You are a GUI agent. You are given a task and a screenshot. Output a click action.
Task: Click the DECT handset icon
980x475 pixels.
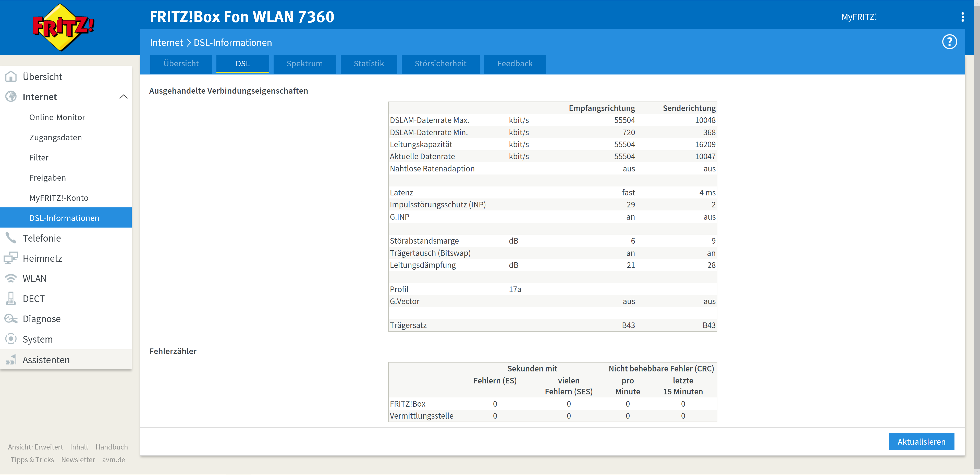click(11, 298)
